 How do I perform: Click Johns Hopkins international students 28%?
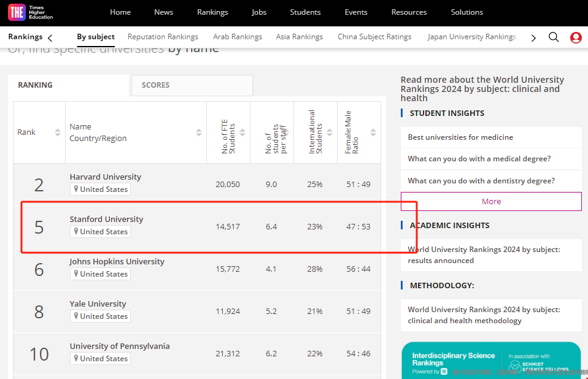pos(315,269)
